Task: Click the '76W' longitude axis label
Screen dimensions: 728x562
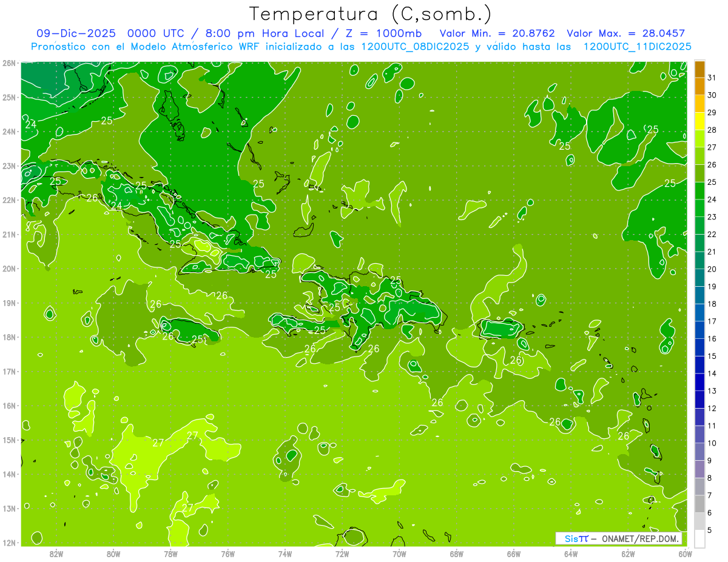Action: click(227, 554)
